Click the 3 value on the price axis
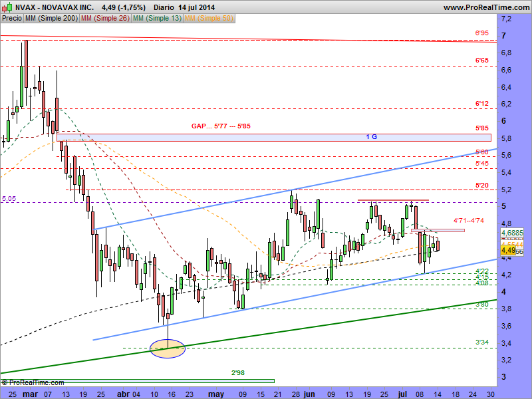The height and width of the screenshot is (399, 532). [x=503, y=376]
